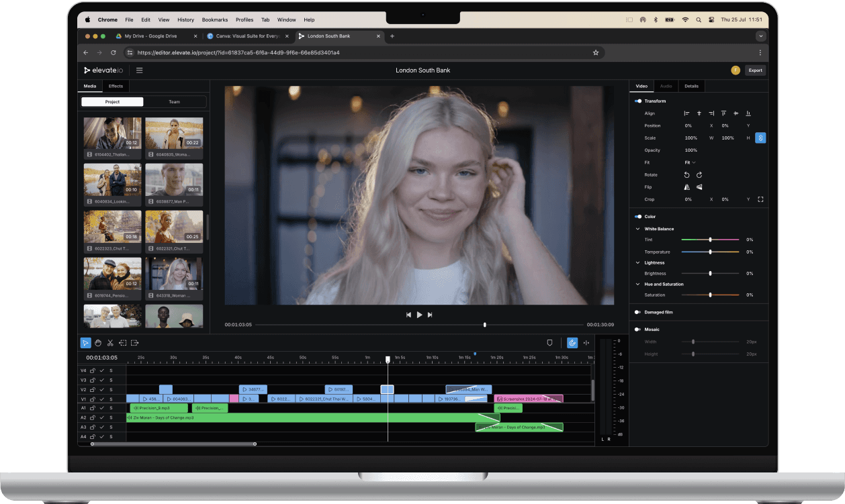The image size is (845, 504).
Task: Enable the Mosaic effect
Action: point(638,330)
